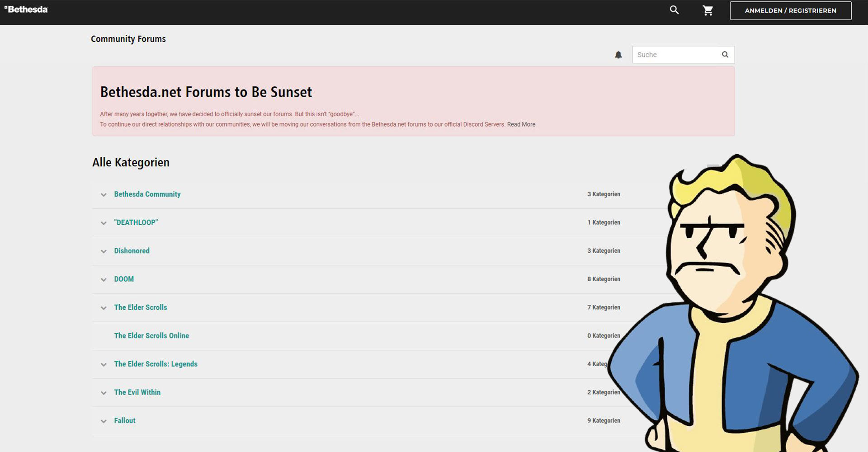
Task: Collapse the Dishonored category chevron
Action: pyautogui.click(x=104, y=251)
